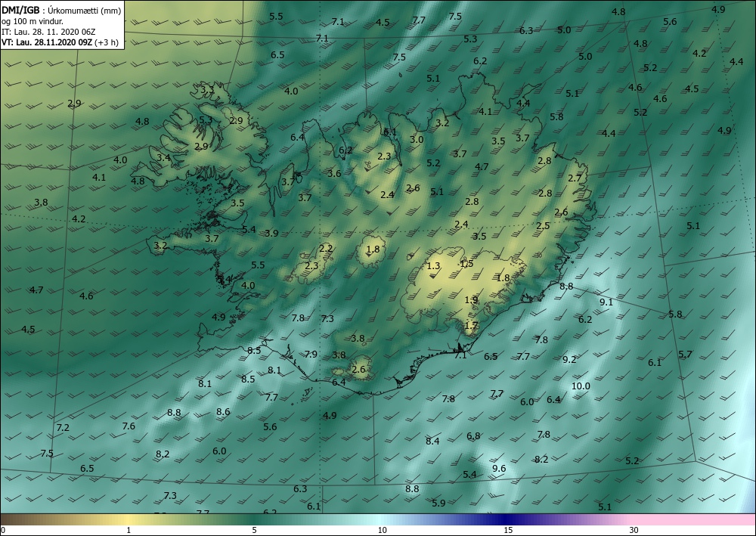The width and height of the screenshot is (756, 536).
Task: Pick the dark navy segment of the color scale
Action: tap(507, 519)
